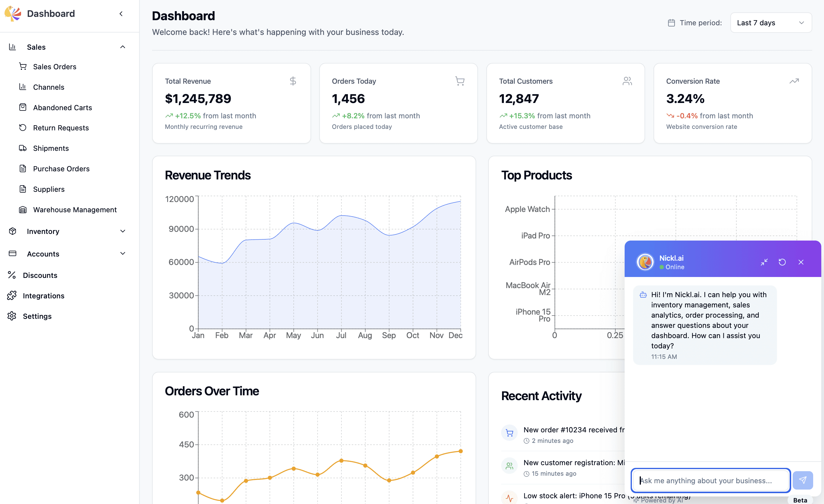Expand the Inventory menu section
This screenshot has height=504, width=824.
pyautogui.click(x=123, y=231)
